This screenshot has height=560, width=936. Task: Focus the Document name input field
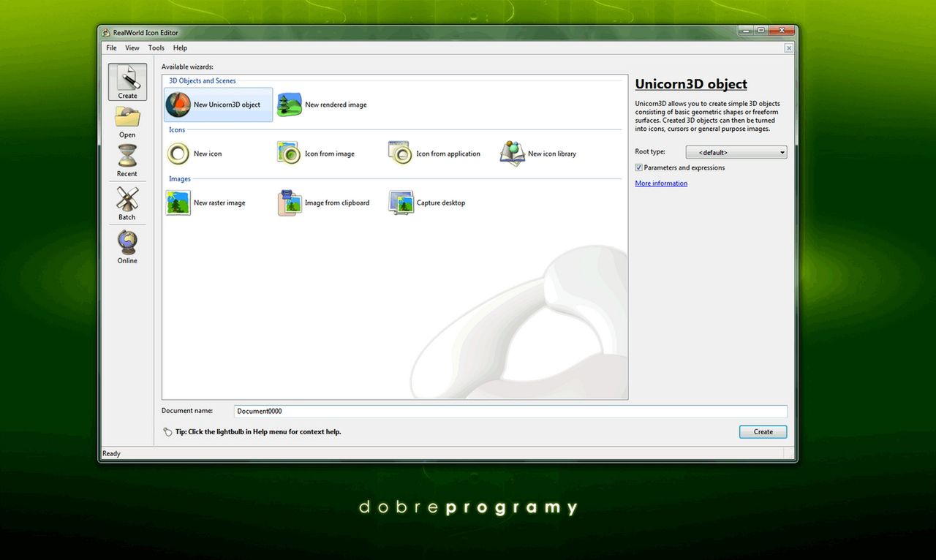(x=510, y=412)
